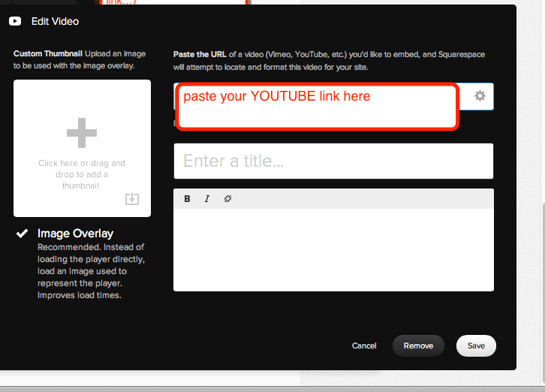Screen dimensions: 545x392
Task: Click inside the video description text area
Action: (333, 250)
